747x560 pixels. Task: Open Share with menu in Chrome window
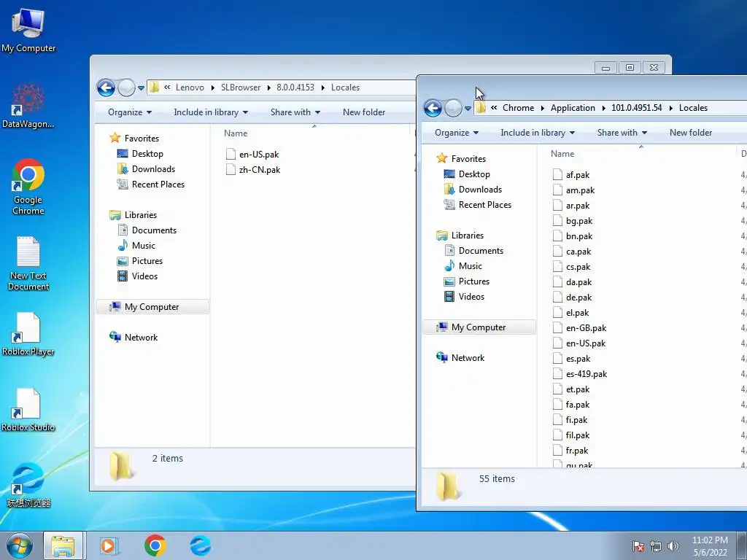click(622, 133)
